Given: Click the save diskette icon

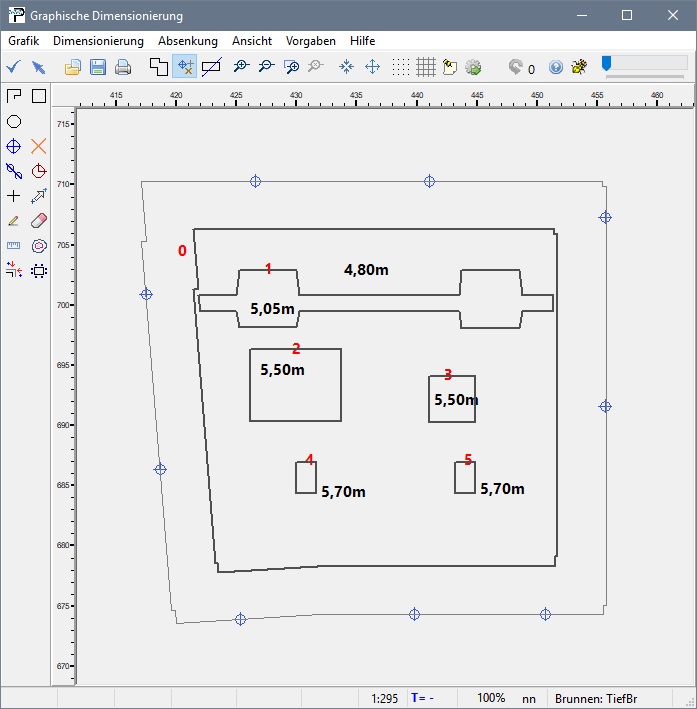Looking at the screenshot, I should point(98,67).
